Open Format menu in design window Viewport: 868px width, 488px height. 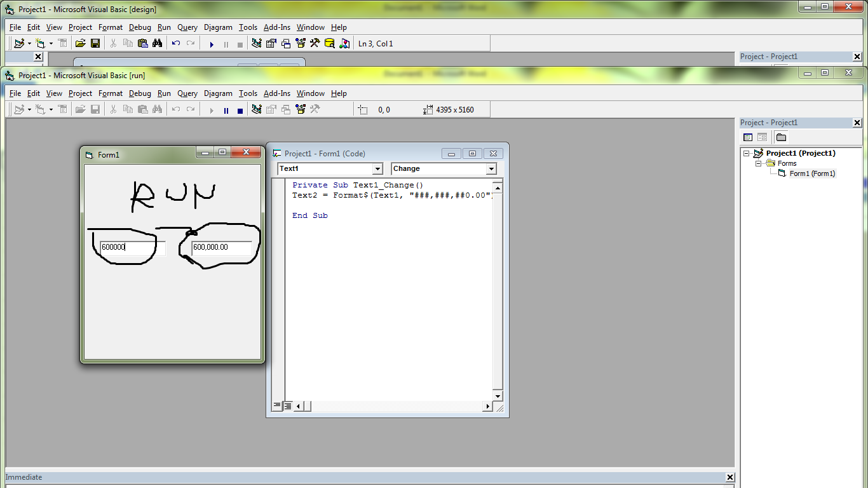pyautogui.click(x=111, y=27)
